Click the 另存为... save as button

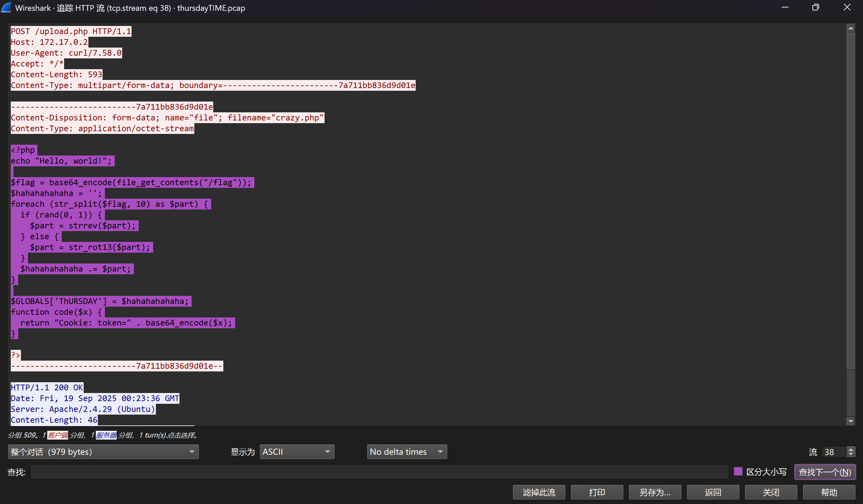tap(655, 492)
